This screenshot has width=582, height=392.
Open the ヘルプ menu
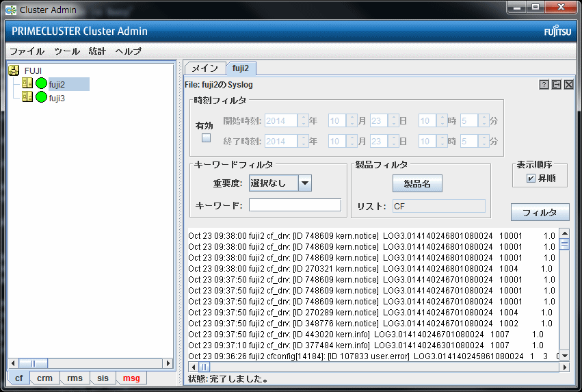click(x=129, y=51)
